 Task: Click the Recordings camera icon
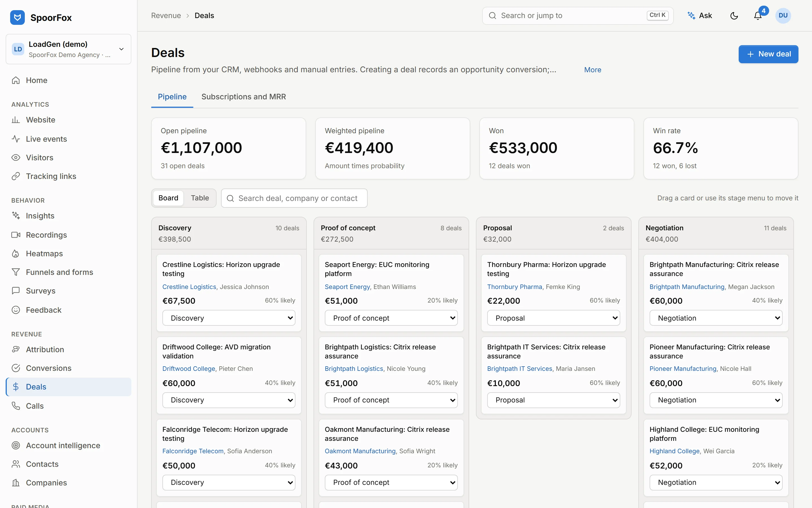pos(16,235)
